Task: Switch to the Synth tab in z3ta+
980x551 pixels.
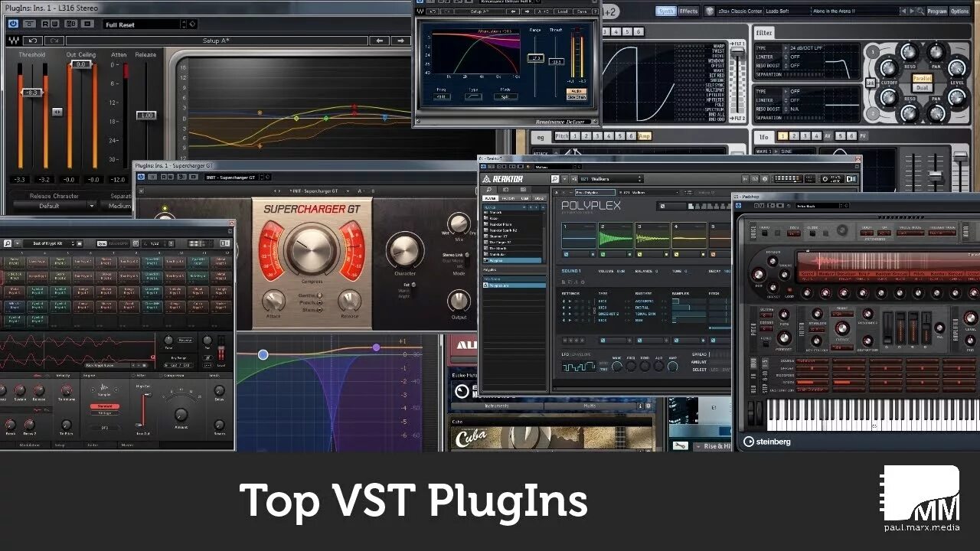Action: coord(666,11)
